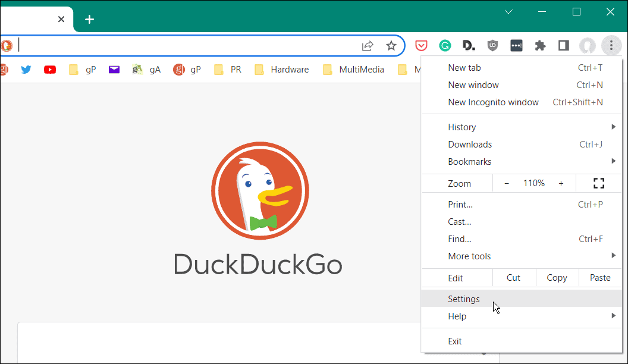This screenshot has width=628, height=364.
Task: Select New tab menu entry
Action: click(x=522, y=68)
